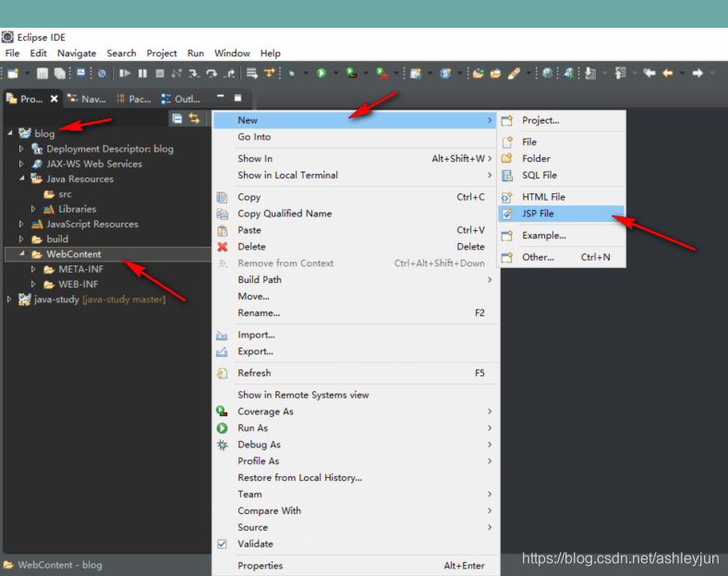Click the green Run toolbar icon
Screen dimensions: 728x576
[x=322, y=73]
